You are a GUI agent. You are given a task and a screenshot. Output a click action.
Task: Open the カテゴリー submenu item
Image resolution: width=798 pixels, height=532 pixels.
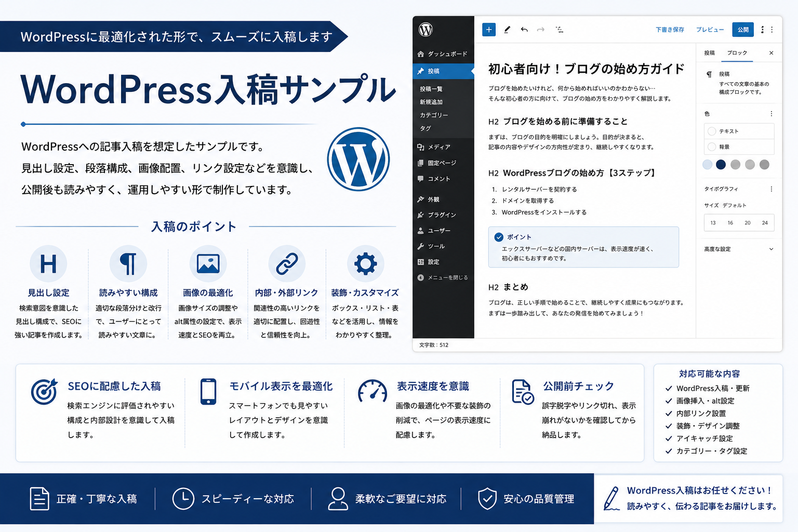coord(434,115)
